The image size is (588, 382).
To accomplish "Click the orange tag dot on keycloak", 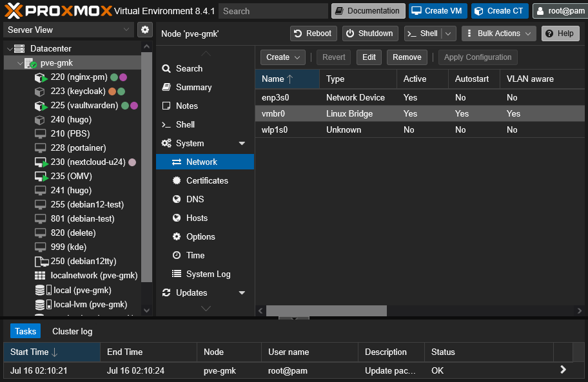I will [112, 91].
